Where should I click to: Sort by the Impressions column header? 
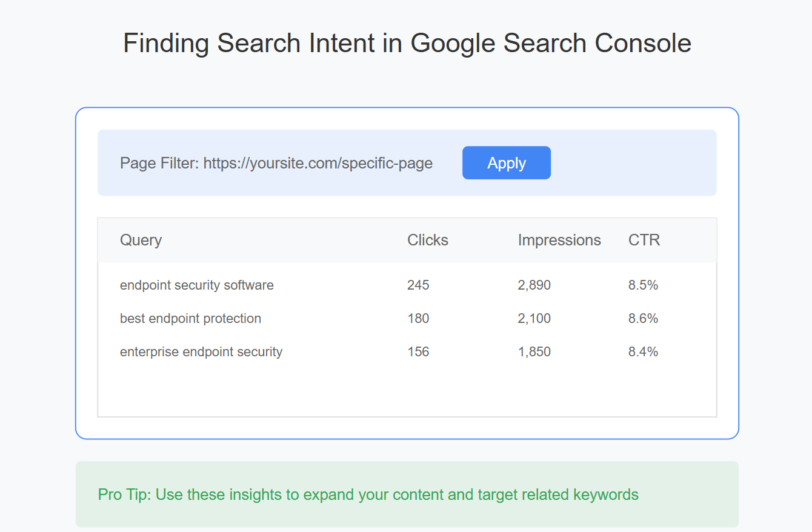[559, 240]
